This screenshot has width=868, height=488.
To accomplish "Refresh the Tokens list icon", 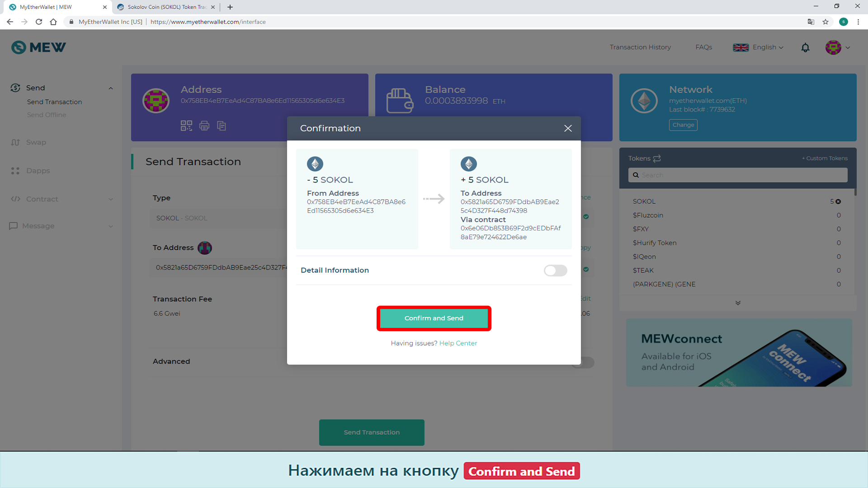I will (657, 158).
